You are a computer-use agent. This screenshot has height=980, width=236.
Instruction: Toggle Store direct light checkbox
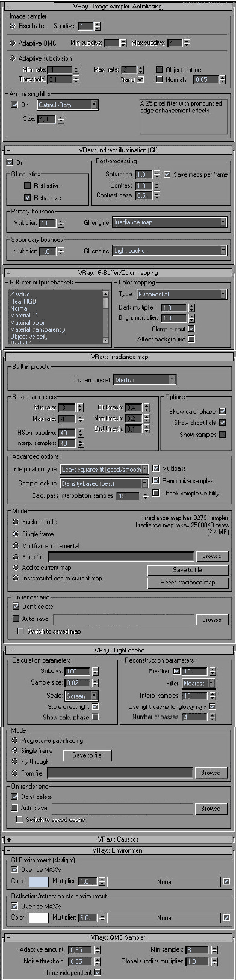(x=95, y=706)
